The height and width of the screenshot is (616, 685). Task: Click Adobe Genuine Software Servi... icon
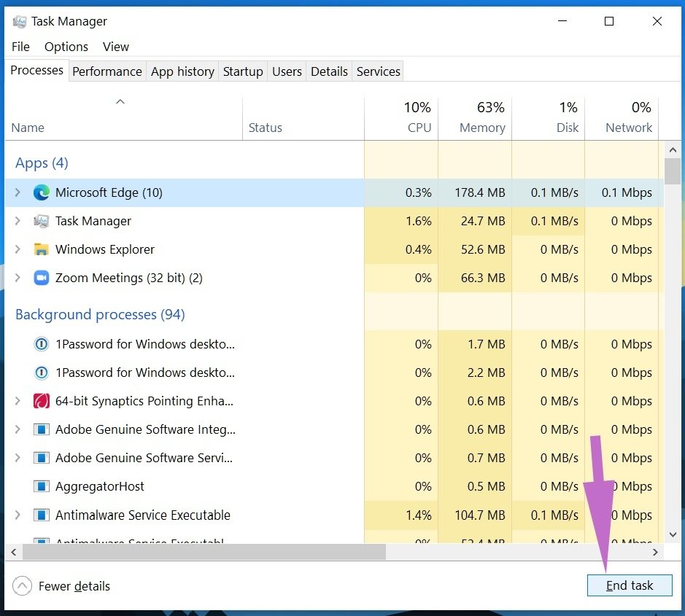click(x=42, y=458)
